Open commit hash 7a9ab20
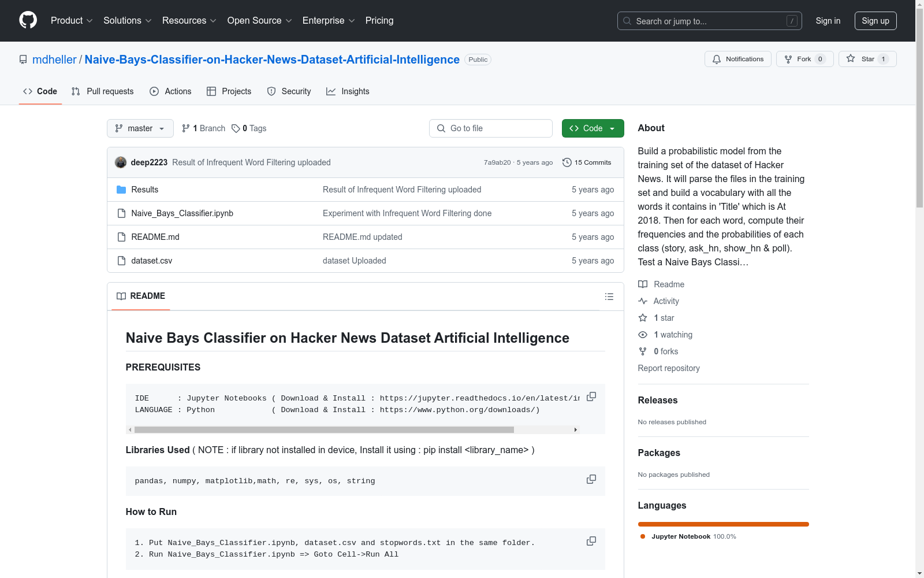924x578 pixels. pos(497,162)
